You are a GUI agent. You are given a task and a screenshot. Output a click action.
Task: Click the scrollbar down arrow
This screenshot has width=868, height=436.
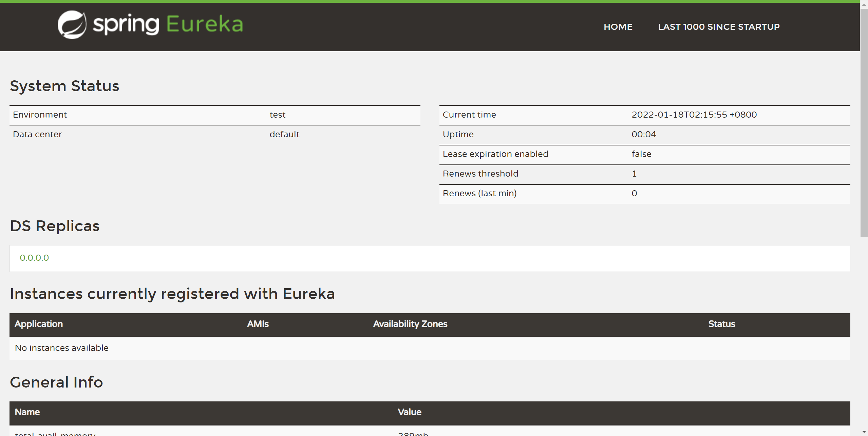click(x=864, y=432)
